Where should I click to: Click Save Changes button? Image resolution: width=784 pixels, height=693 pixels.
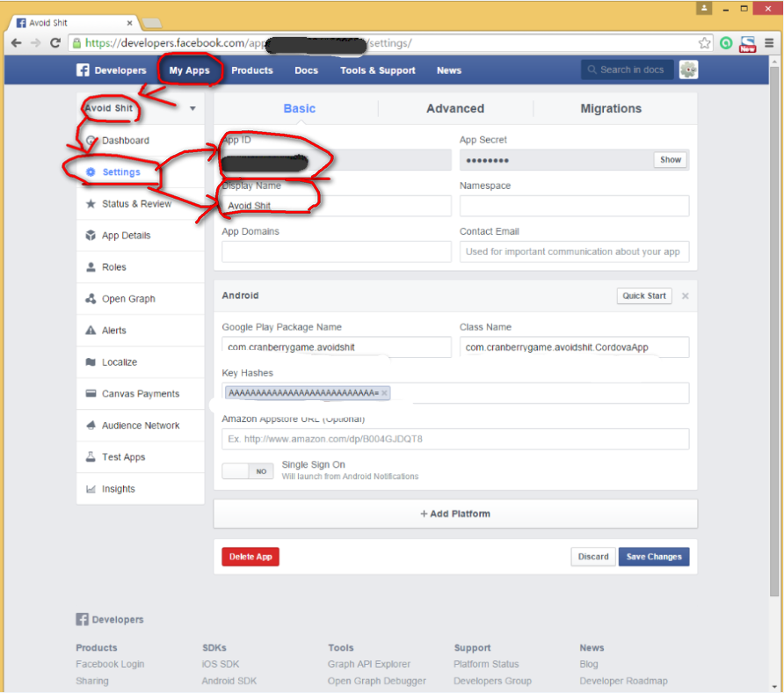654,557
